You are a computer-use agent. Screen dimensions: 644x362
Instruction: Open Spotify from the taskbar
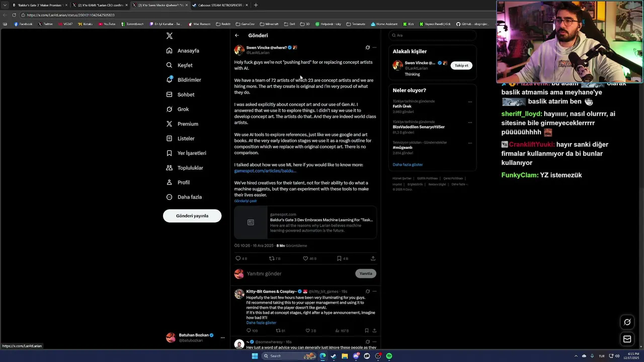(389, 356)
